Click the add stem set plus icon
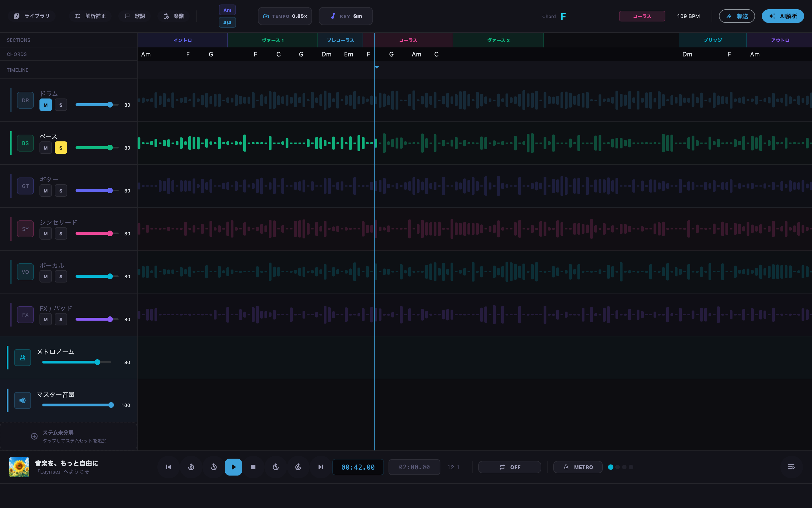 pos(34,436)
